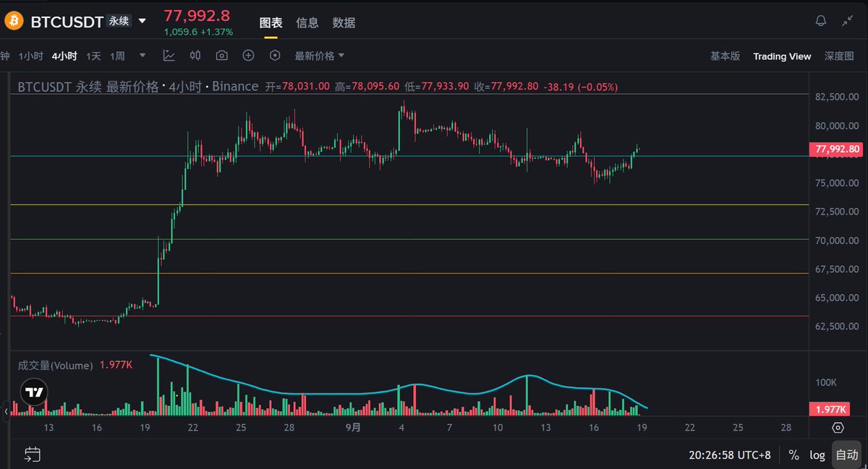868x469 pixels.
Task: Click the 成交量(Volume) indicator label
Action: [56, 366]
